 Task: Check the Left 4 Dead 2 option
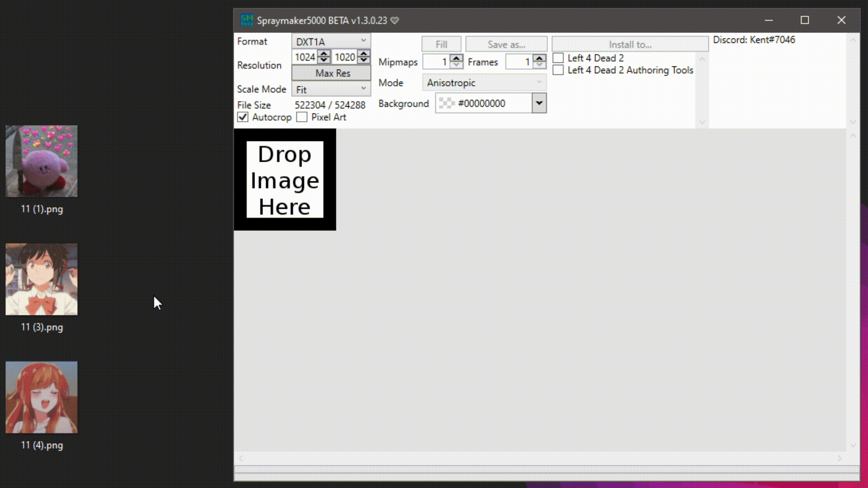point(558,58)
